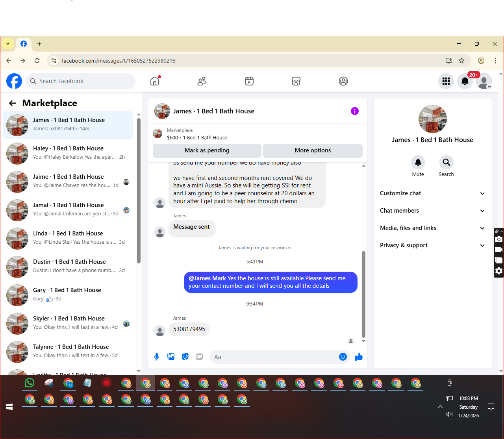Open the taskbar clock showing 10:08 PM
The height and width of the screenshot is (439, 504).
pos(469,407)
